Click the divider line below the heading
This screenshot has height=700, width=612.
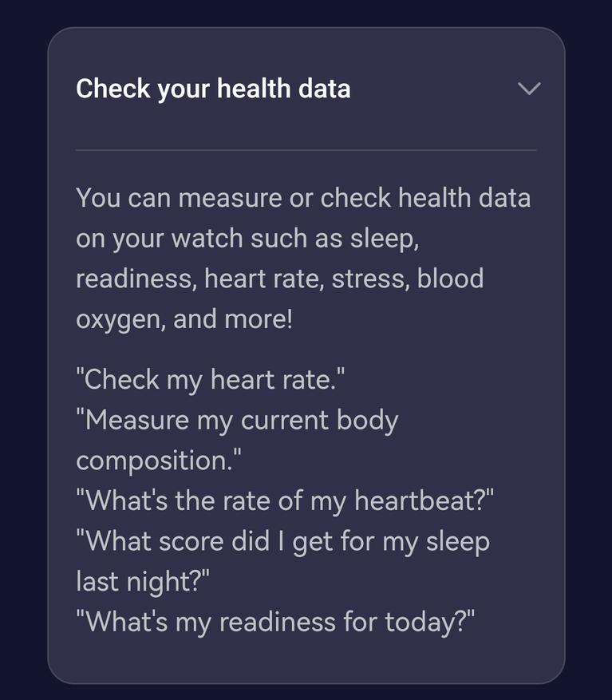306,150
